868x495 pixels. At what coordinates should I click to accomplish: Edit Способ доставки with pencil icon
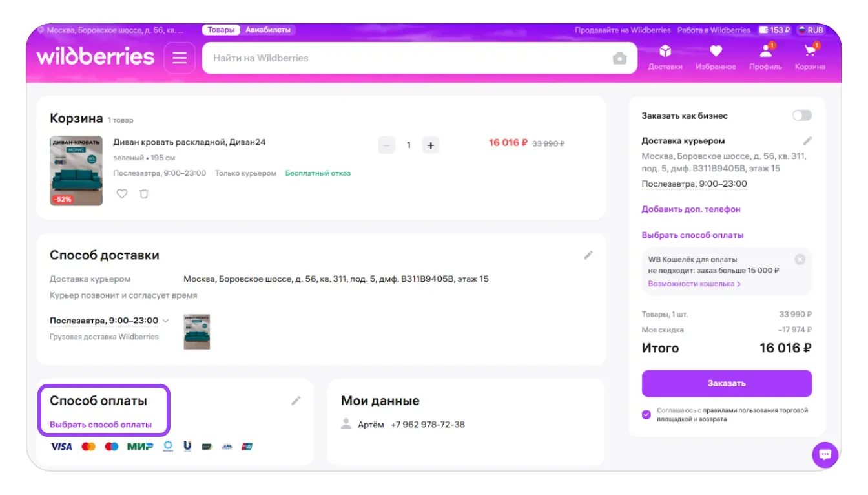[588, 255]
